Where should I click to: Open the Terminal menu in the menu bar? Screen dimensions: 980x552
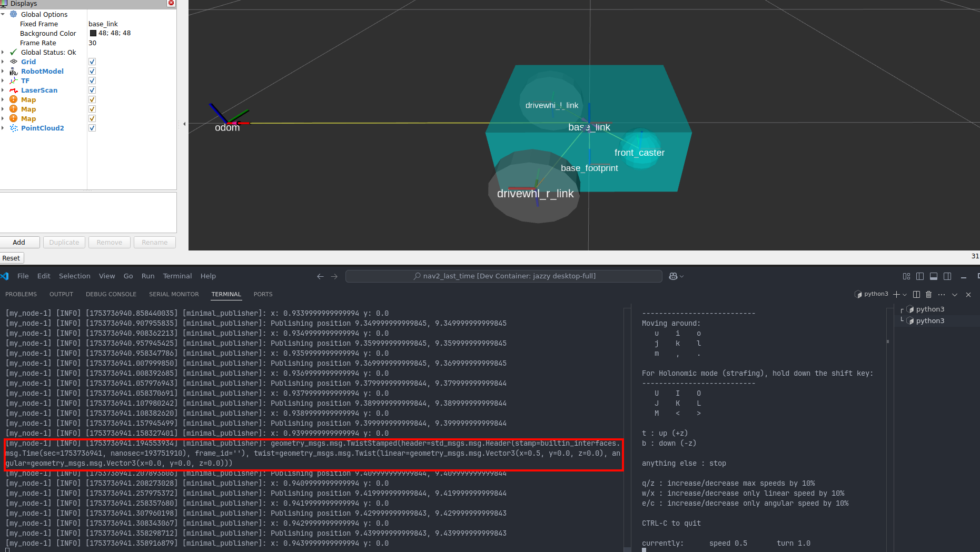(x=177, y=276)
